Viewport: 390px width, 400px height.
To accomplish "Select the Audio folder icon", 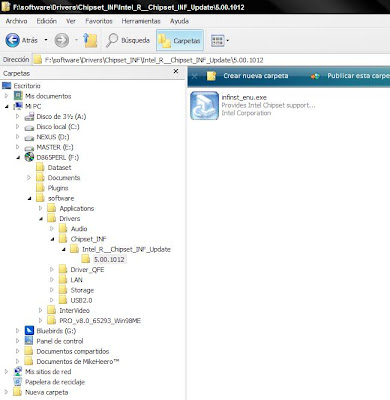I will [x=63, y=229].
